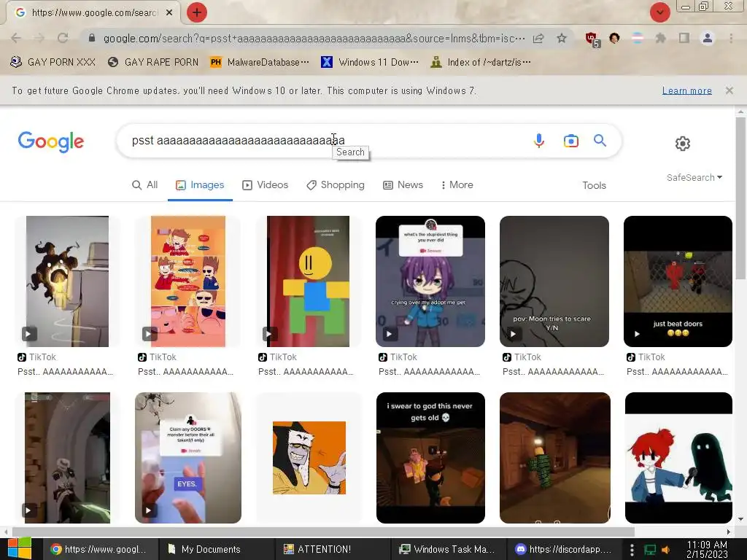Close the google.com search tab
Screen dimensions: 747x560
[169, 13]
